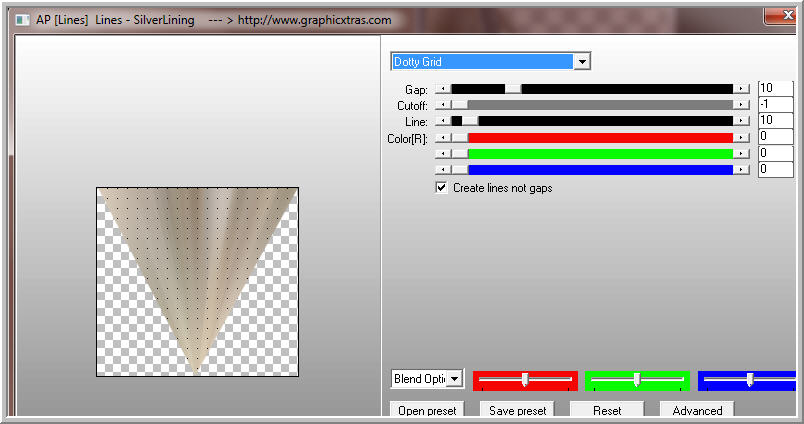Click the AP Lines window title icon
The height and width of the screenshot is (424, 804).
(23, 20)
